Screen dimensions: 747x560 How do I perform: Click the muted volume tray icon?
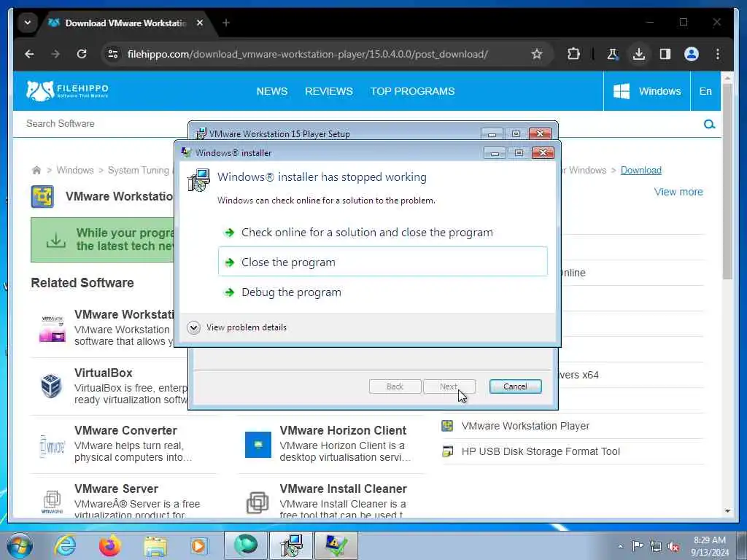[x=673, y=547]
